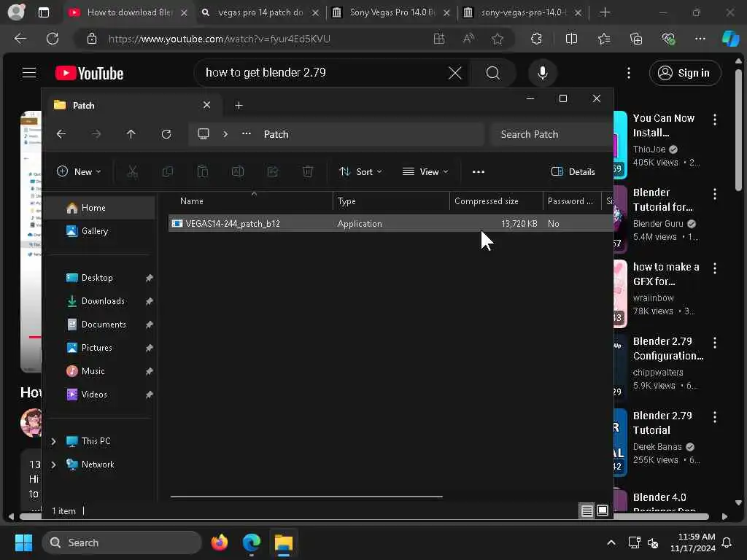Viewport: 747px width, 560px height.
Task: Open 'how to make a GFX for...' video
Action: tap(665, 274)
